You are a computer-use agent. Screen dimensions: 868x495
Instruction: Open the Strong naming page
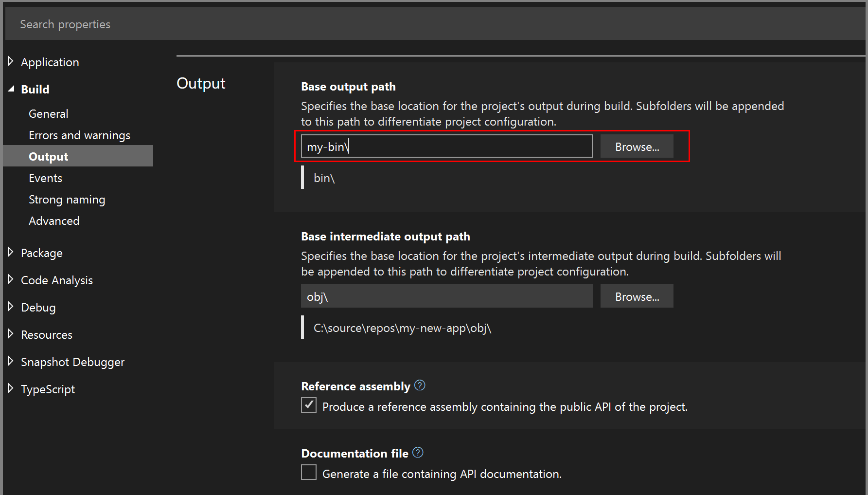point(67,199)
